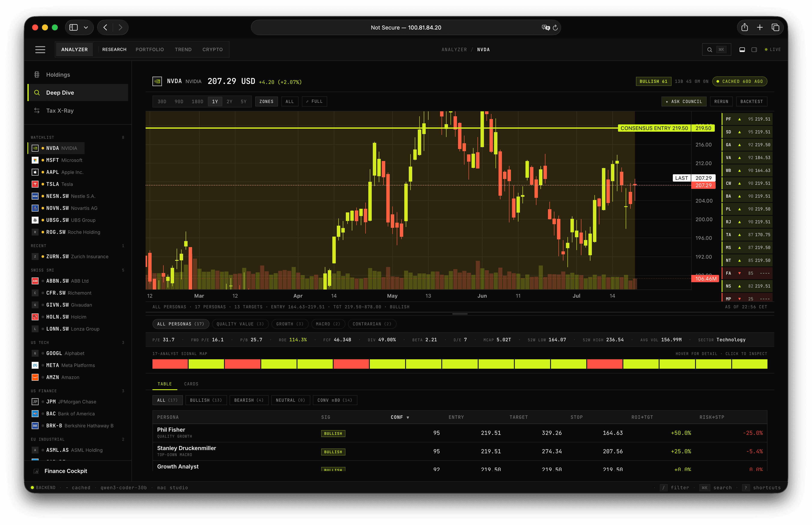Open Holdings in the sidebar

(x=78, y=75)
